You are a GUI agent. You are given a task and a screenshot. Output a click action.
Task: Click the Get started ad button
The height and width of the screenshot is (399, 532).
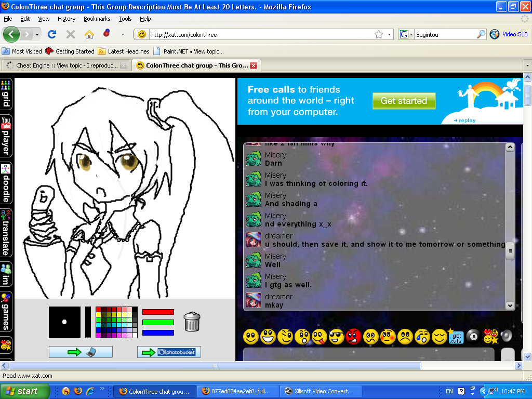click(x=404, y=101)
